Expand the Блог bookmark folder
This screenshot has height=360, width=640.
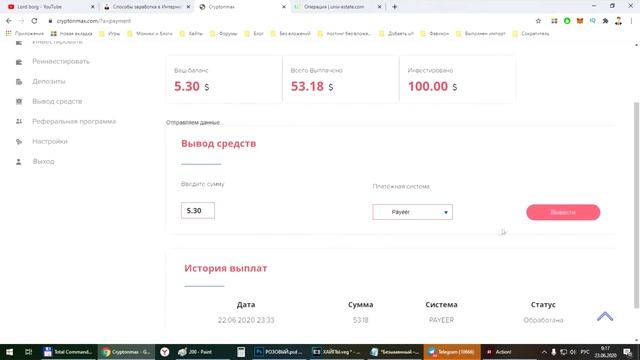[254, 33]
